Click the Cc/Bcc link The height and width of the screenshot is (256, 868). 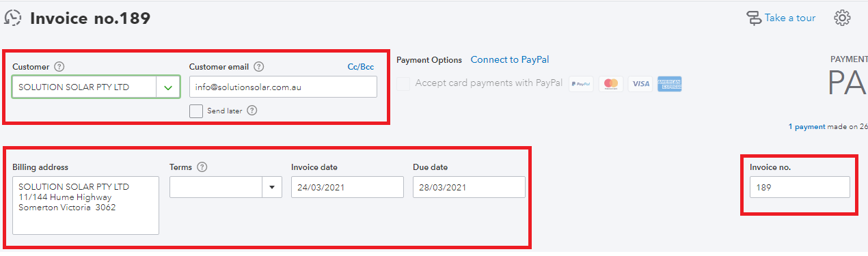(x=361, y=67)
